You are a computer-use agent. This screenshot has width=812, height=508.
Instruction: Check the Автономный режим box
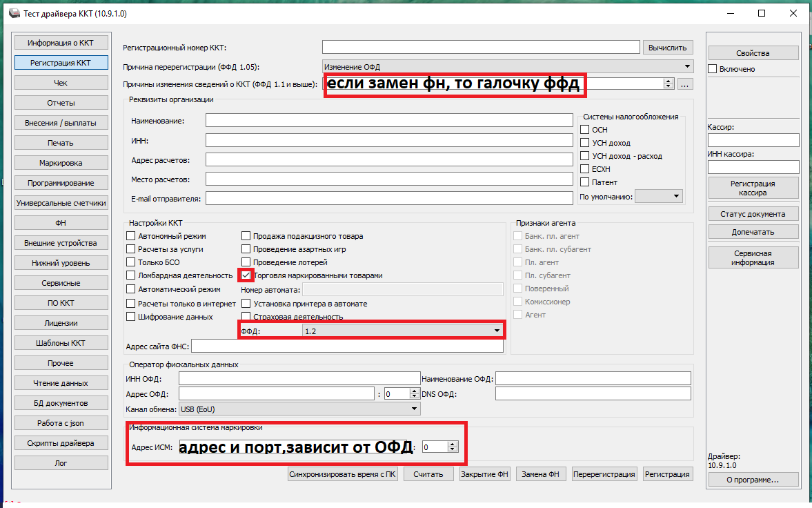coord(130,235)
